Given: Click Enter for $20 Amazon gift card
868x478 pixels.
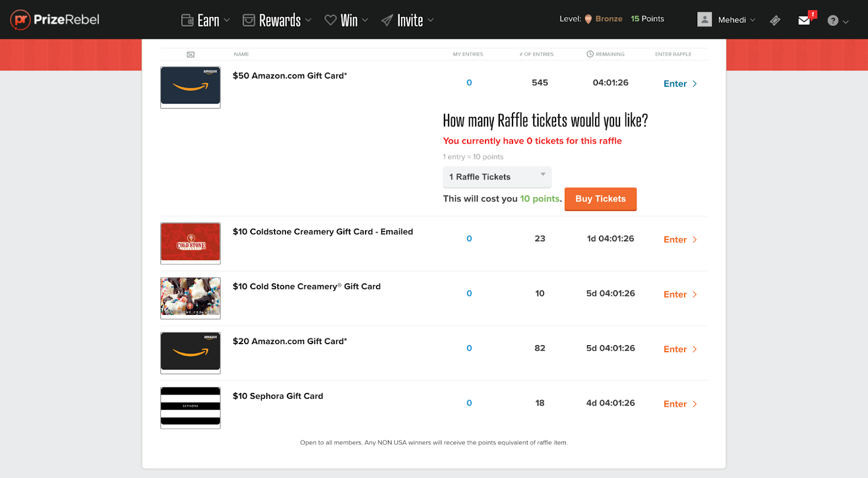Looking at the screenshot, I should tap(680, 349).
